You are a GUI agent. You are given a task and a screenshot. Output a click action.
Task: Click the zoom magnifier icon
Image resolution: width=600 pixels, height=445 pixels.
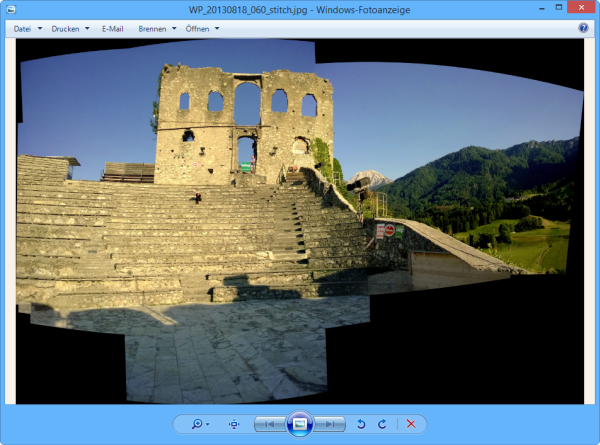(x=197, y=424)
